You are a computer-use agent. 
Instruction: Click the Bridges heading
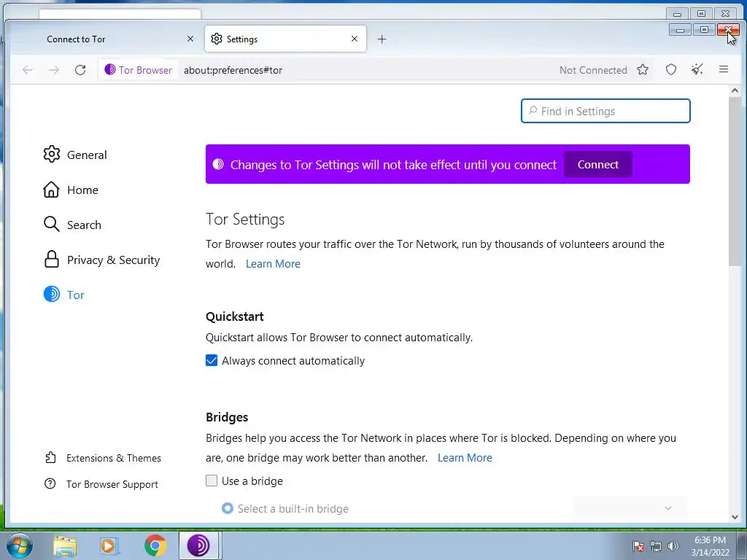pos(227,417)
